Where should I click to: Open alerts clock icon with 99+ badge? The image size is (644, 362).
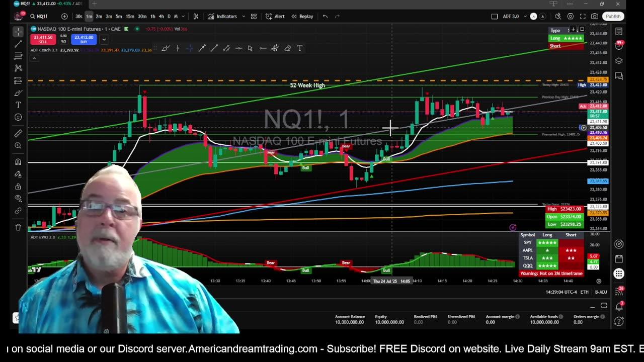619,46
